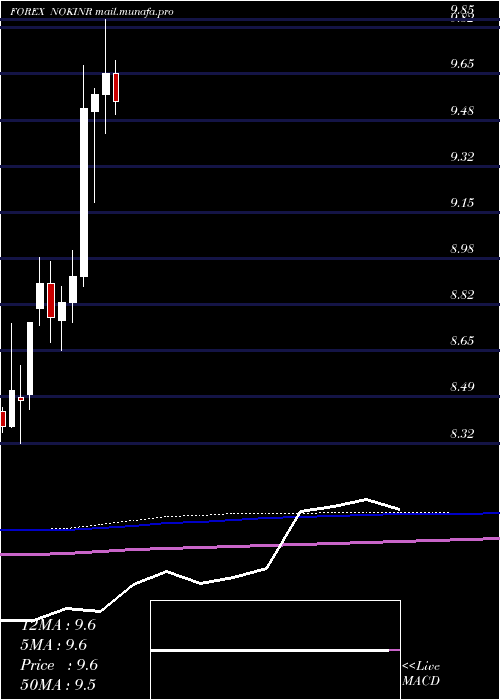Select the 8.32 price axis label
This screenshot has width=500, height=700.
(462, 433)
